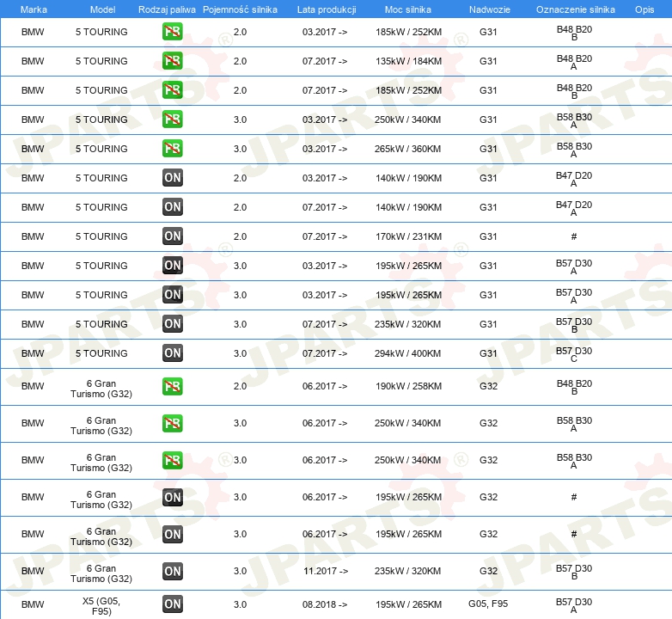Click petrol fuel icon in the 135kW / 184KM row

point(172,61)
